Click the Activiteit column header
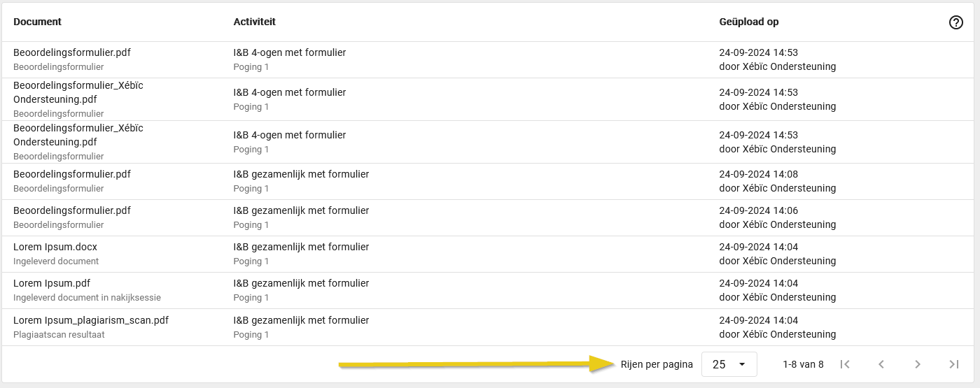This screenshot has height=388, width=980. (254, 22)
